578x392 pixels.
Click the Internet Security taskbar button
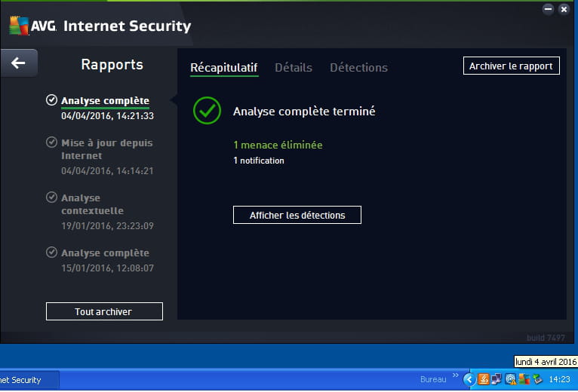click(x=29, y=380)
